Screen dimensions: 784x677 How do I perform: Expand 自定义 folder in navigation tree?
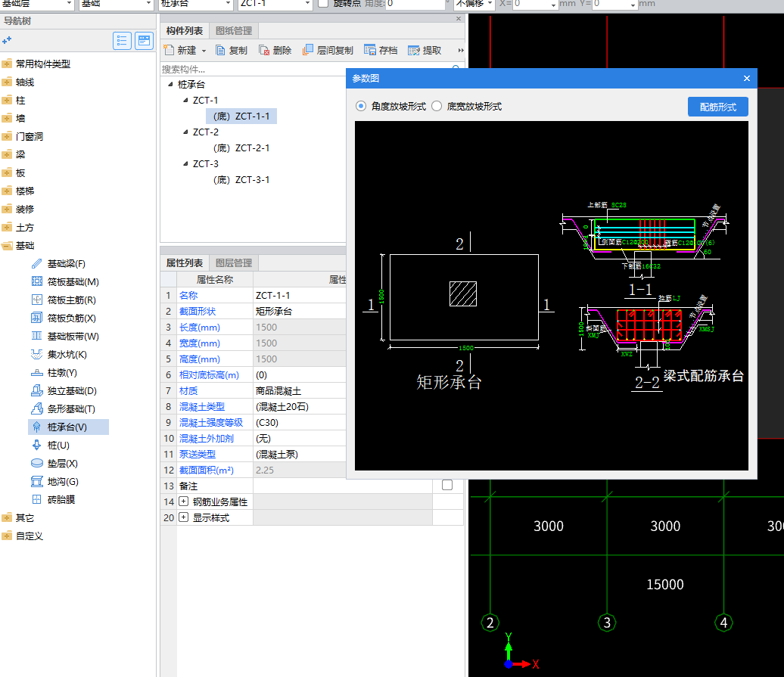[x=7, y=536]
